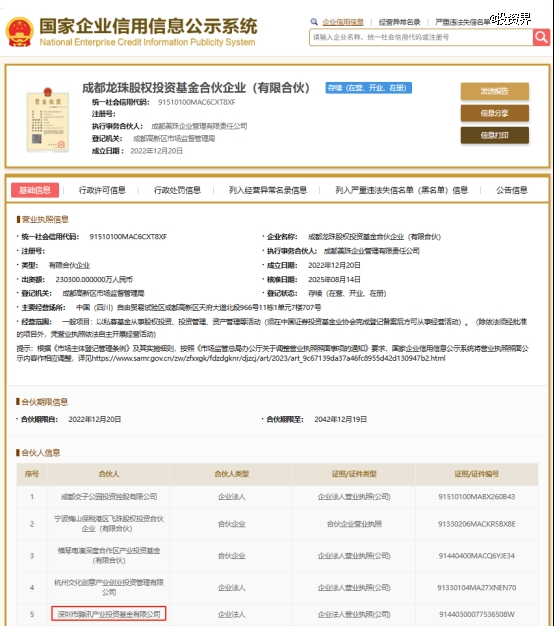The width and height of the screenshot is (554, 626).
Task: Click the 营业执照信息 section heading
Action: [45, 219]
